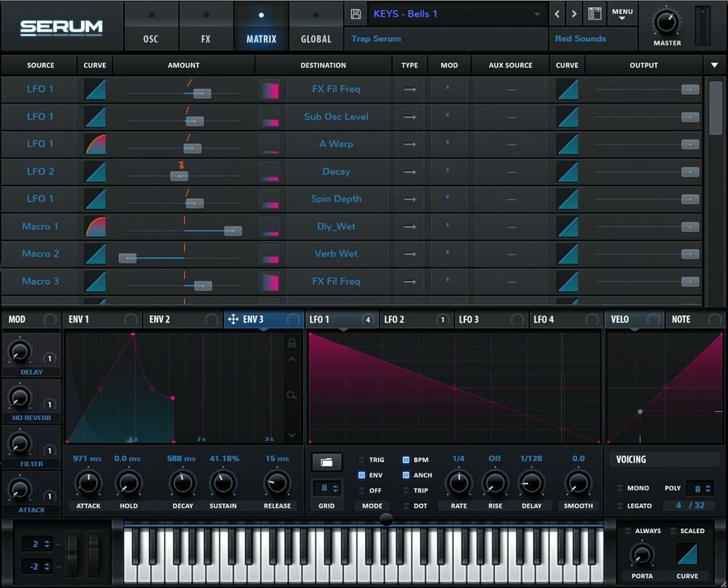728x588 pixels.
Task: Click the Serum logo
Action: click(x=62, y=28)
